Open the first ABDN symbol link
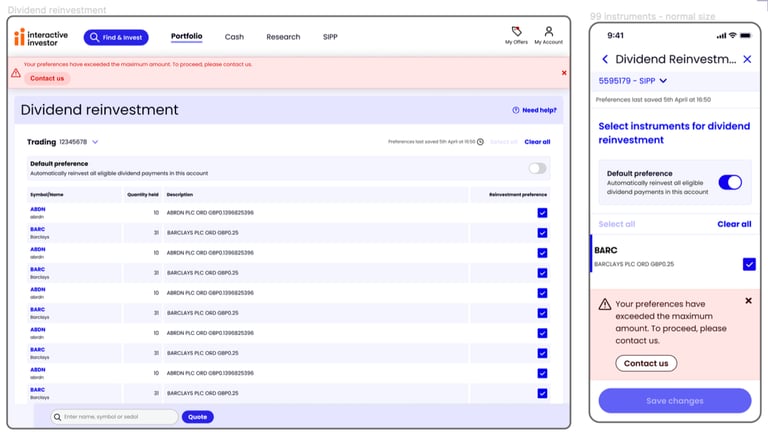 click(x=38, y=209)
